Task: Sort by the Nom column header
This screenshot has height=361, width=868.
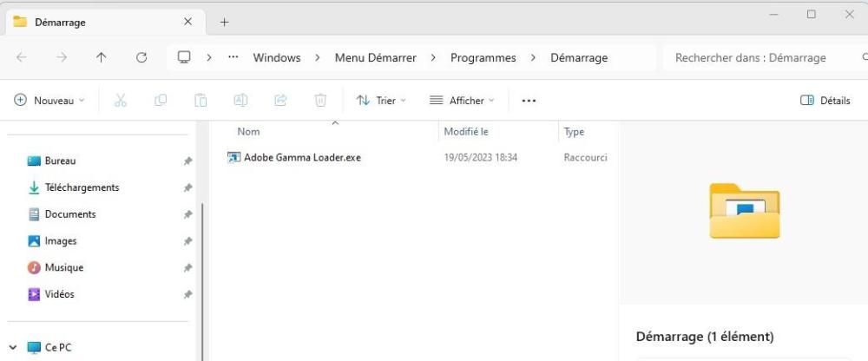Action: [248, 132]
